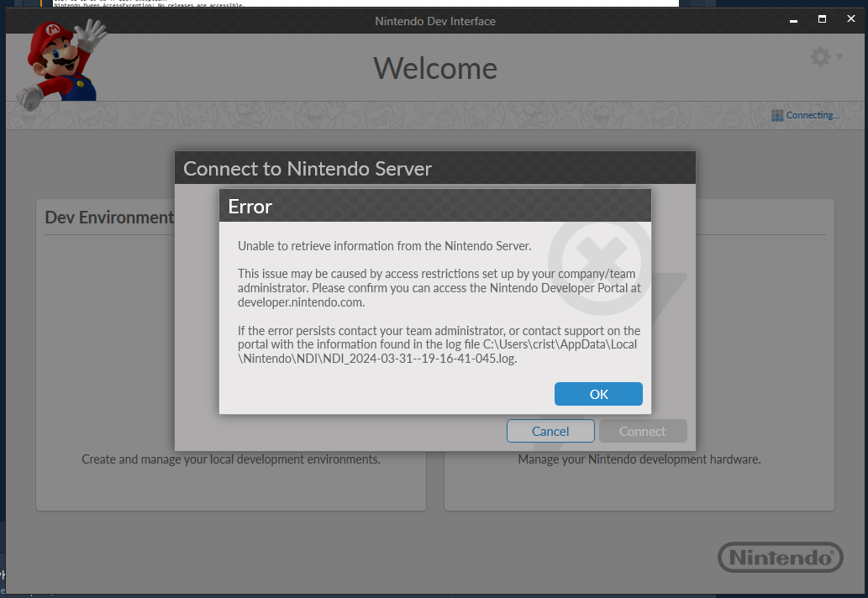Click the log file path text

click(437, 351)
